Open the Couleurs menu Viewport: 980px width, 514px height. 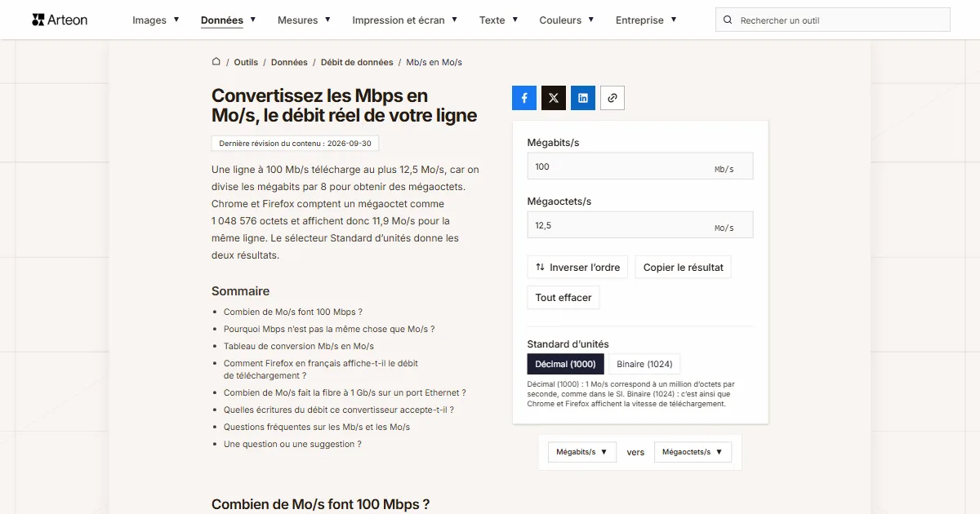point(567,20)
